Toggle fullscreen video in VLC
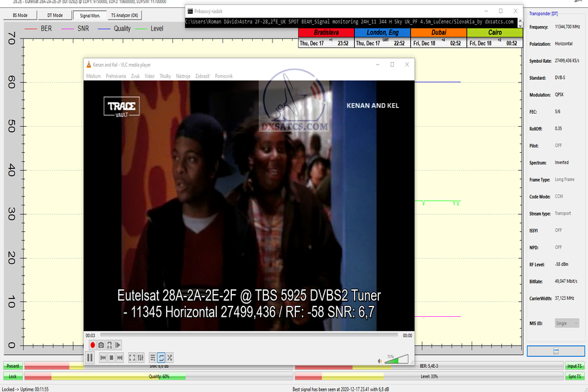The width and height of the screenshot is (588, 392). (132, 357)
